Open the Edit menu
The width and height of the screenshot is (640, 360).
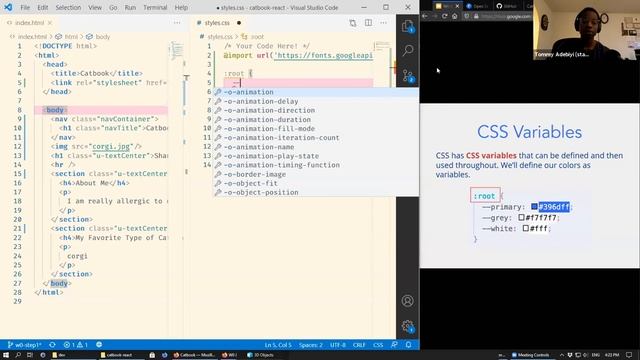42,7
